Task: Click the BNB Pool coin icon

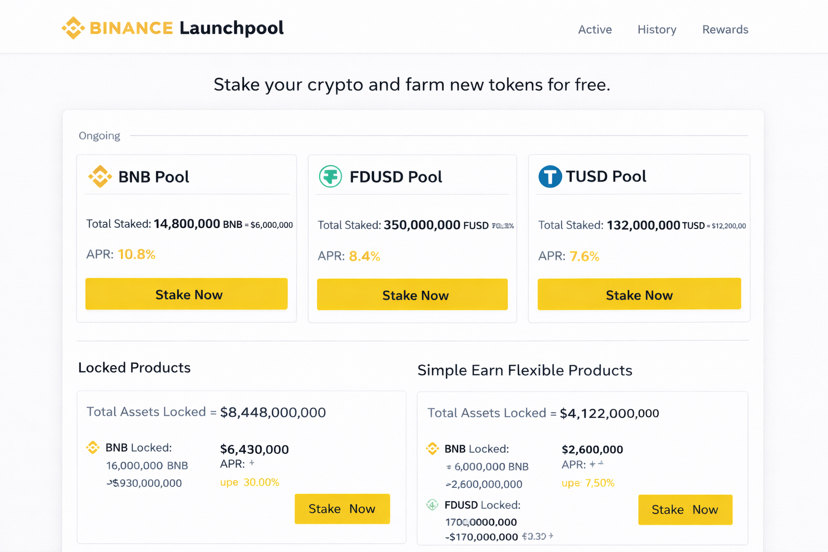Action: [100, 177]
